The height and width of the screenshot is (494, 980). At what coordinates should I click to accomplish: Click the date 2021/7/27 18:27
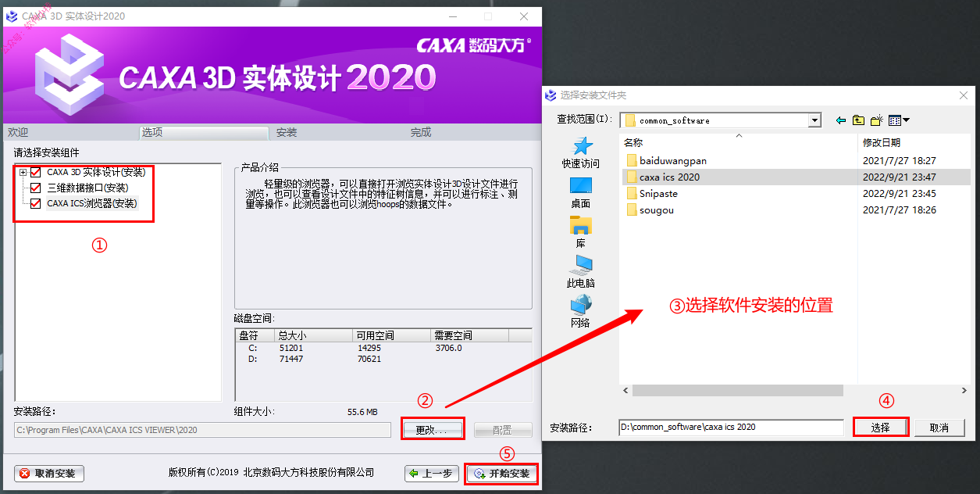tap(900, 160)
